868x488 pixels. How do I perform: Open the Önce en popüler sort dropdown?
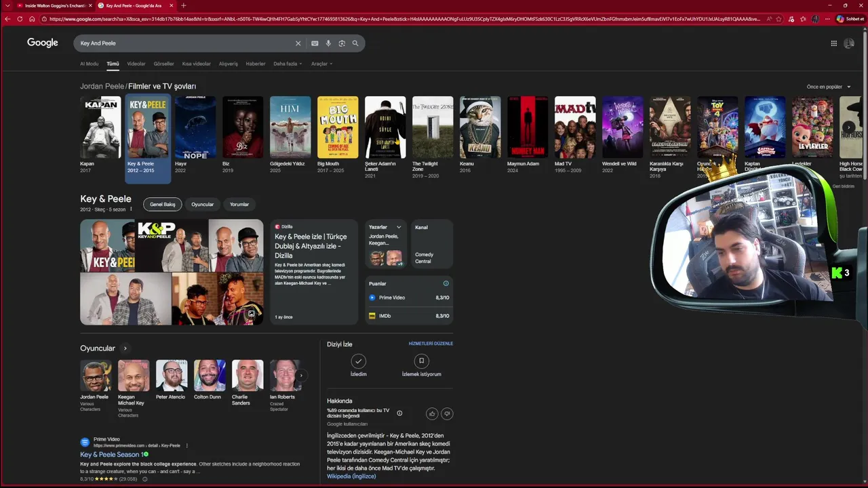coord(829,87)
